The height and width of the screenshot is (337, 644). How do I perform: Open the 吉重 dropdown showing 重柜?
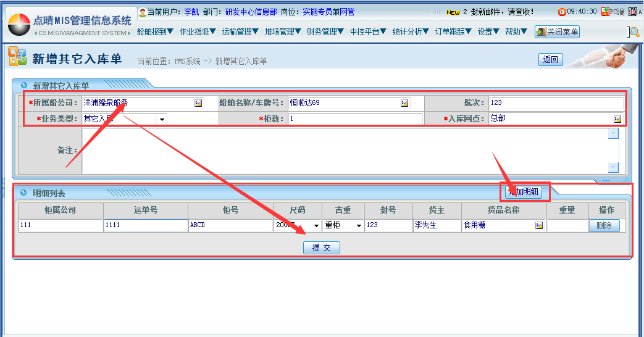pos(359,226)
